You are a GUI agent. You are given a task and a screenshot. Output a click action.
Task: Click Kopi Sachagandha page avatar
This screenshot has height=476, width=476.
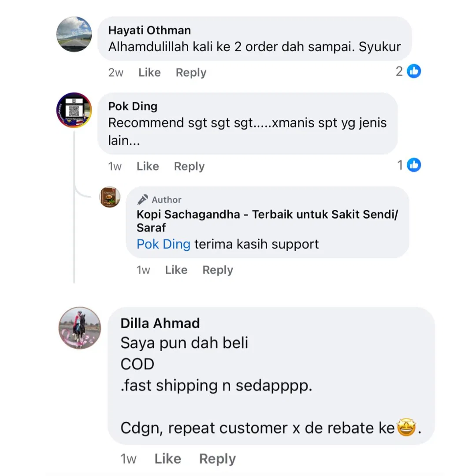[110, 197]
